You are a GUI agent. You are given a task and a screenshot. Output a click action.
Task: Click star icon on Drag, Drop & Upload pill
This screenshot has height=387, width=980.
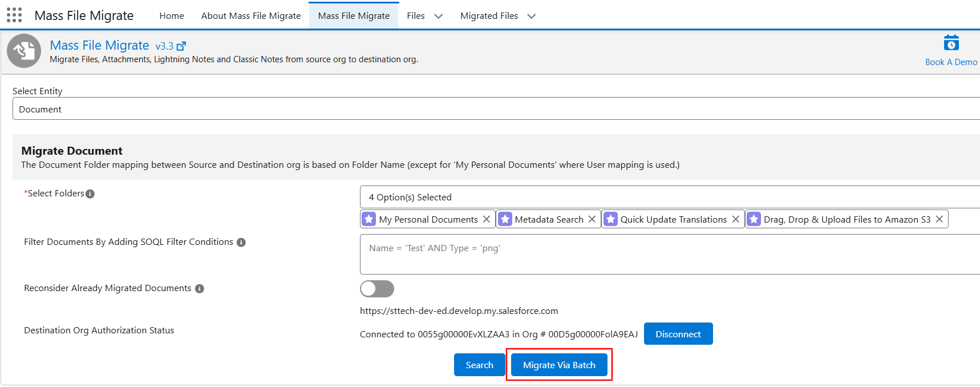(754, 219)
